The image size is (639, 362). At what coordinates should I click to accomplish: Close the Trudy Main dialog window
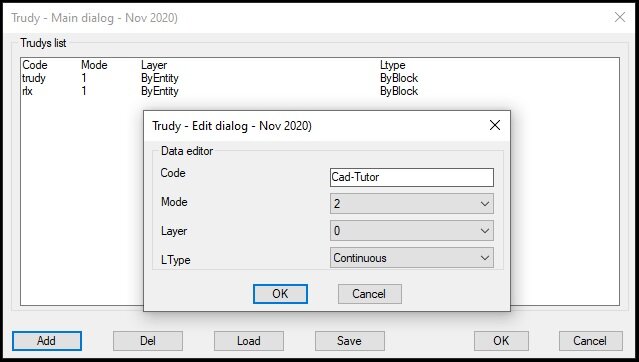(x=619, y=17)
